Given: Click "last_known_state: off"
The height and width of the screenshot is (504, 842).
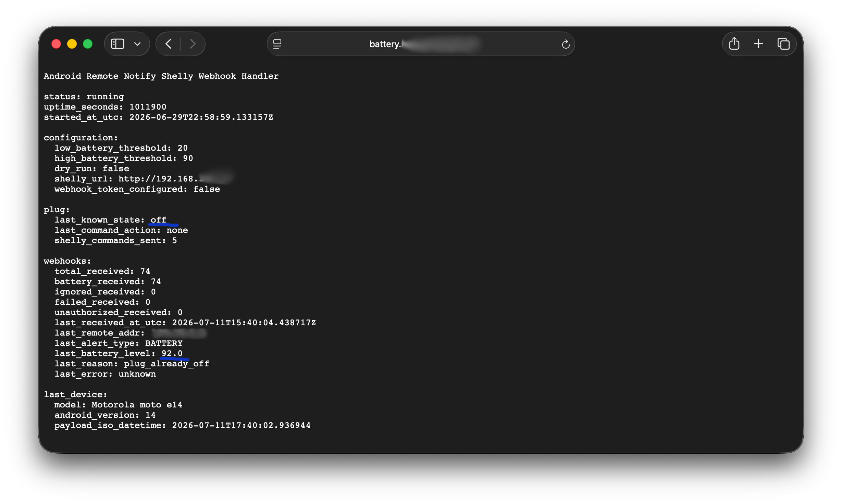Looking at the screenshot, I should tap(110, 220).
